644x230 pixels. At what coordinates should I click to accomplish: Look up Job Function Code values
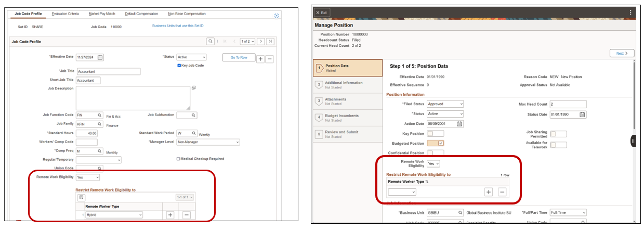pos(99,115)
